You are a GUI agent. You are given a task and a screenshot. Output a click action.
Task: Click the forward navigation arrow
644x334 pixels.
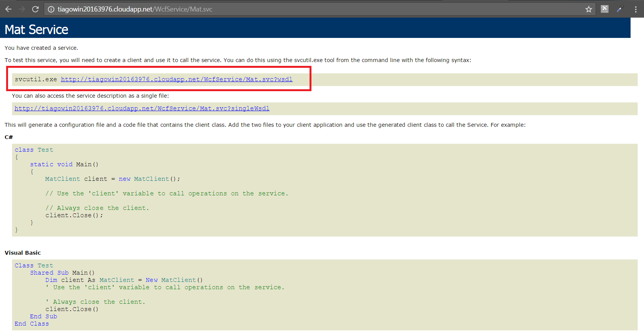(22, 9)
